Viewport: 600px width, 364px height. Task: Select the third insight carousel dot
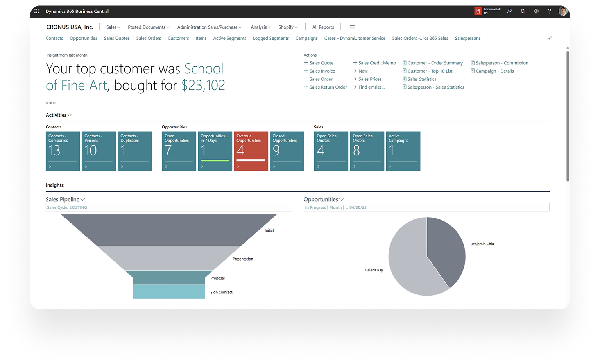[x=54, y=103]
